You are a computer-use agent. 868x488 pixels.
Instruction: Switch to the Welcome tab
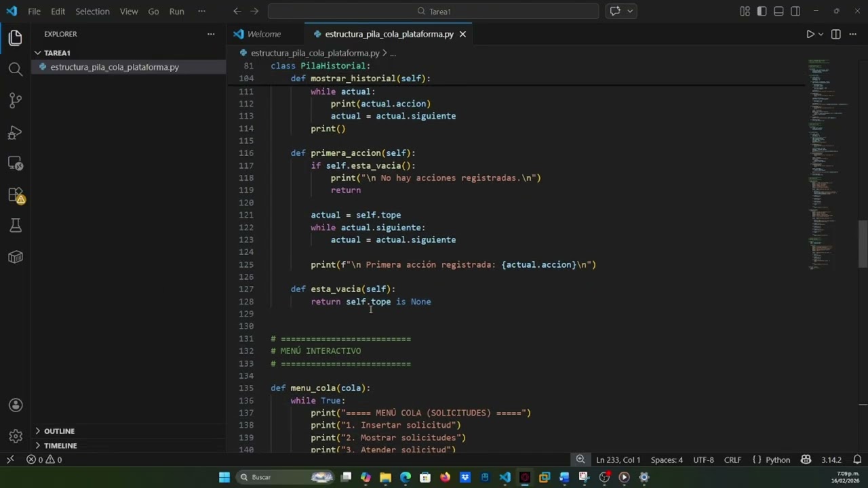point(264,34)
